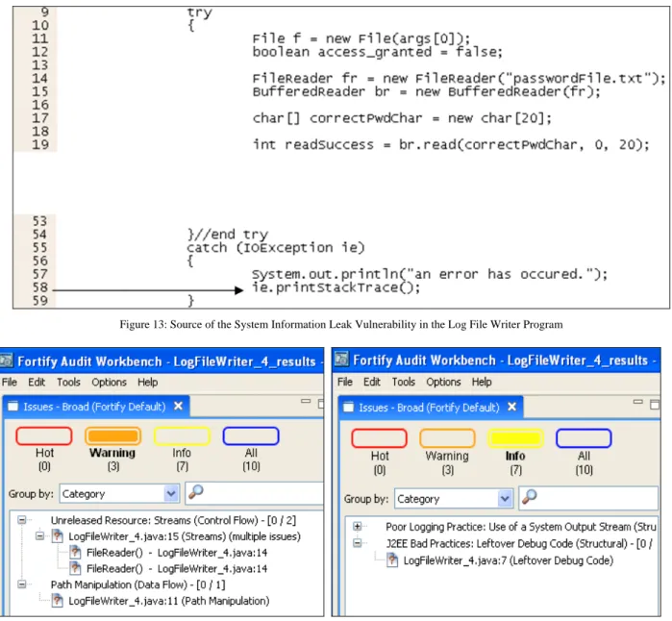The image size is (672, 621).
Task: Select LogFileWriter_4.java:11 (Path Manipulation) issue
Action: coord(169,601)
